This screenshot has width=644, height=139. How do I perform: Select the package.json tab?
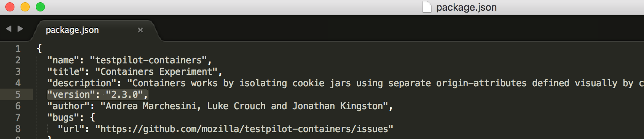72,30
